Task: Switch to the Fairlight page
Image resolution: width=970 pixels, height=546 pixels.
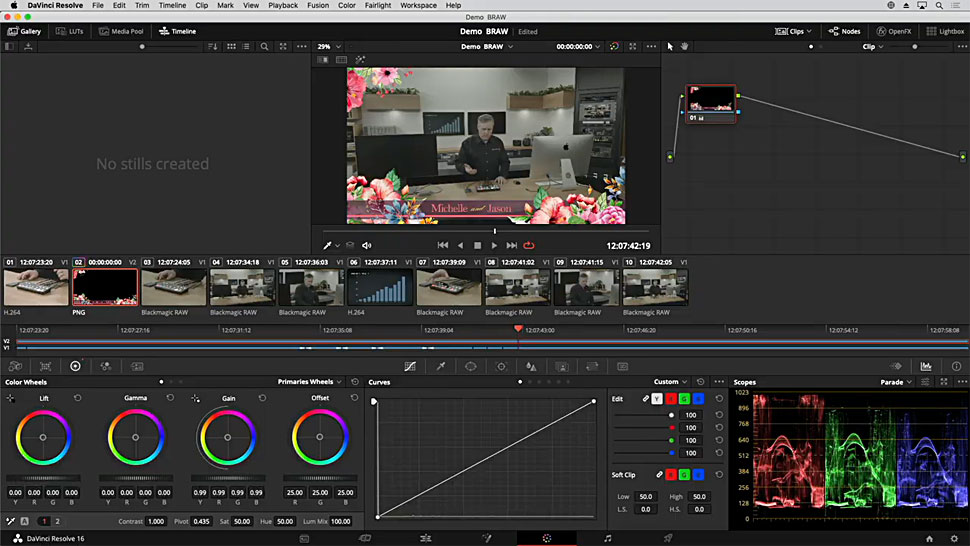Action: (x=607, y=539)
